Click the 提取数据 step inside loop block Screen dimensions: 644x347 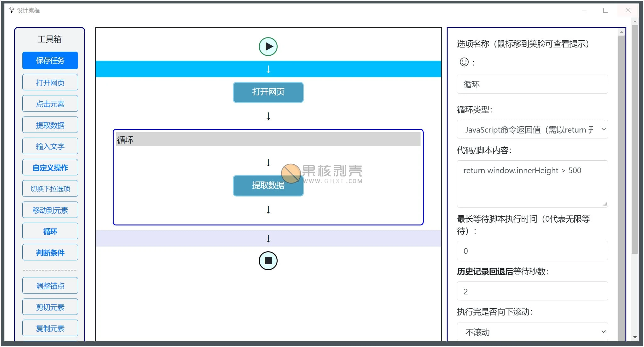[268, 185]
